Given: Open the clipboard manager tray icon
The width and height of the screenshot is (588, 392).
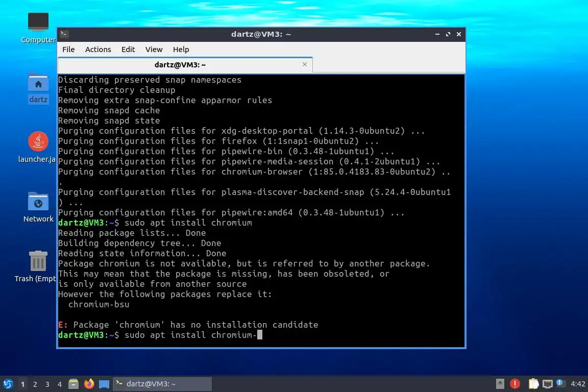Looking at the screenshot, I should pos(533,383).
